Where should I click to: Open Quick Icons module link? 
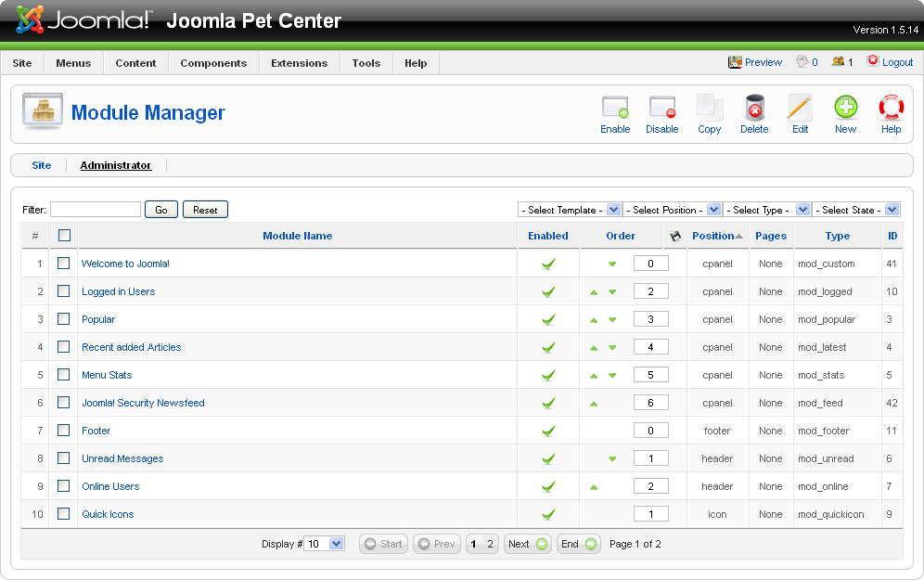[x=108, y=514]
